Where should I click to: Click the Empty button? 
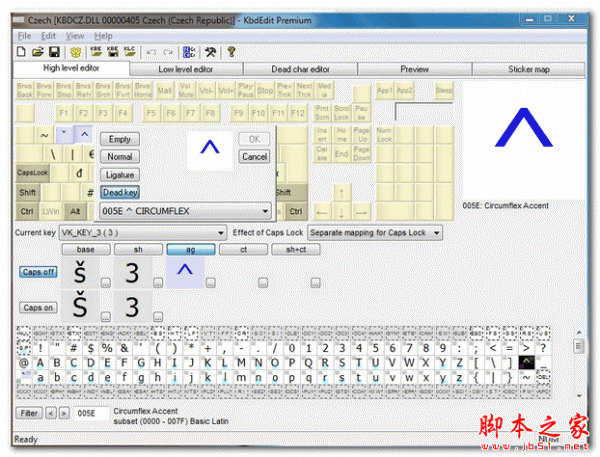pyautogui.click(x=120, y=139)
